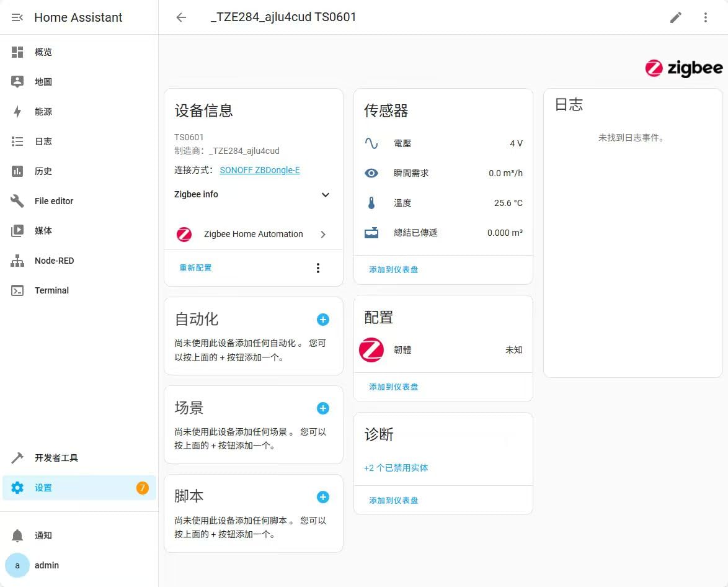Screen dimensions: 728x587
Task: Open the 地圖 map page
Action: click(x=79, y=82)
